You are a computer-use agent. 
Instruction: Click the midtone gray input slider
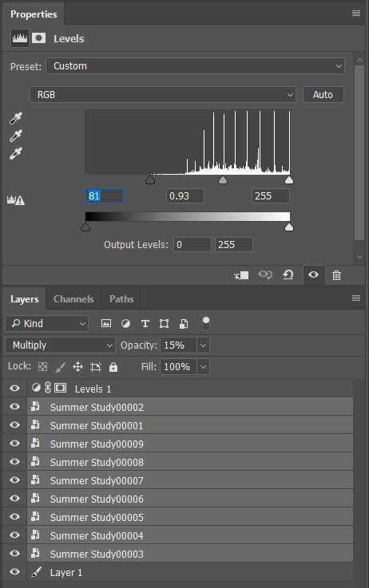[223, 180]
